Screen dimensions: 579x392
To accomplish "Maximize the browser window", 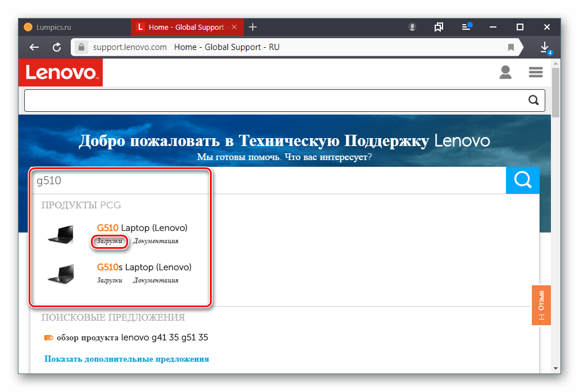I will click(520, 27).
